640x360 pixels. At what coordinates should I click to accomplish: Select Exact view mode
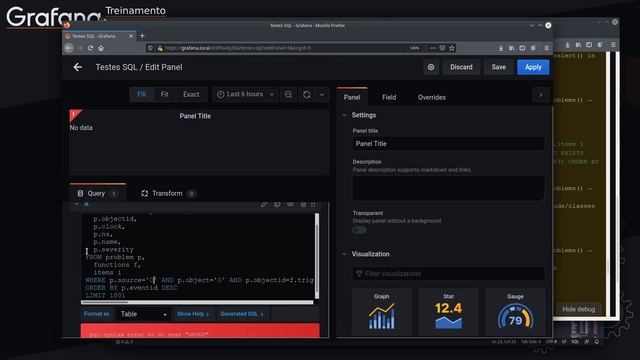(191, 94)
